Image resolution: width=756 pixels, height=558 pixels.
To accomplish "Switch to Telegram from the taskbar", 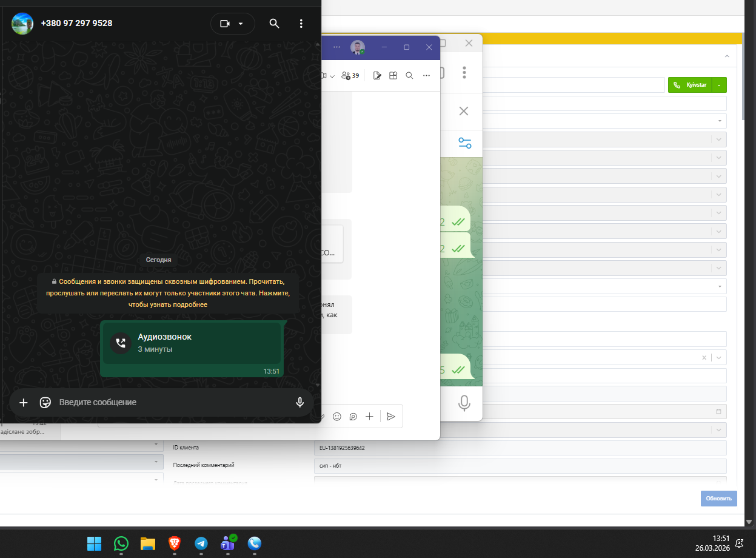I will (201, 543).
